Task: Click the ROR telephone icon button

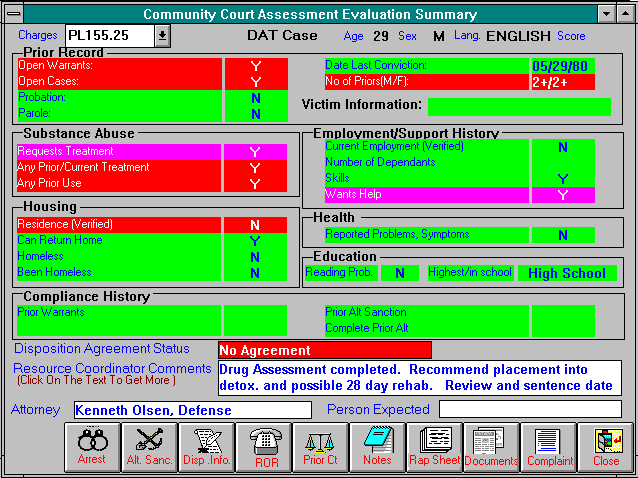Action: point(263,446)
